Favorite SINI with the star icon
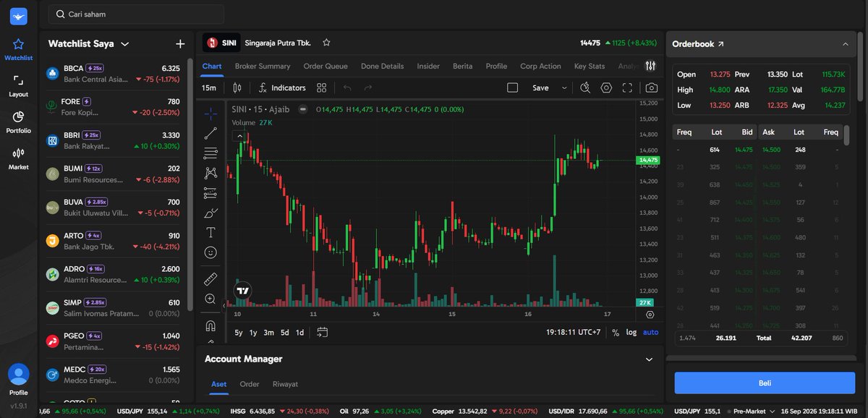 pos(326,43)
